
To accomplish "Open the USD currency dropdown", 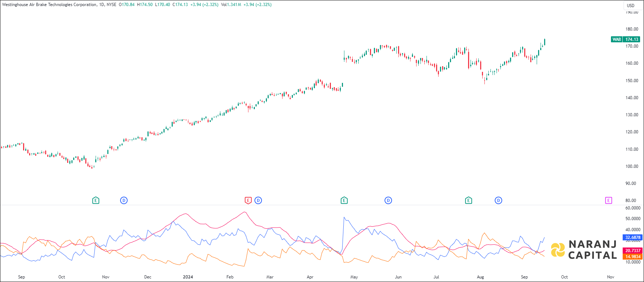I will point(630,5).
